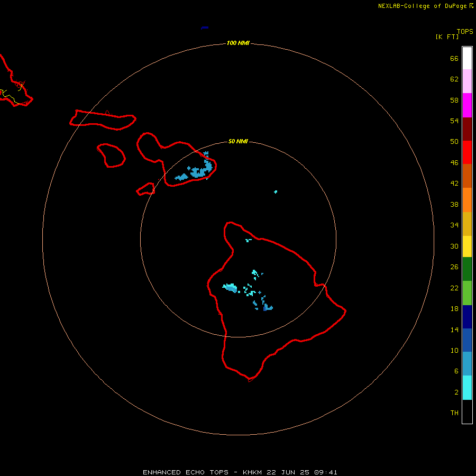The image size is (476, 476).
Task: Click the white 66 K FT color swatch
Action: click(467, 58)
